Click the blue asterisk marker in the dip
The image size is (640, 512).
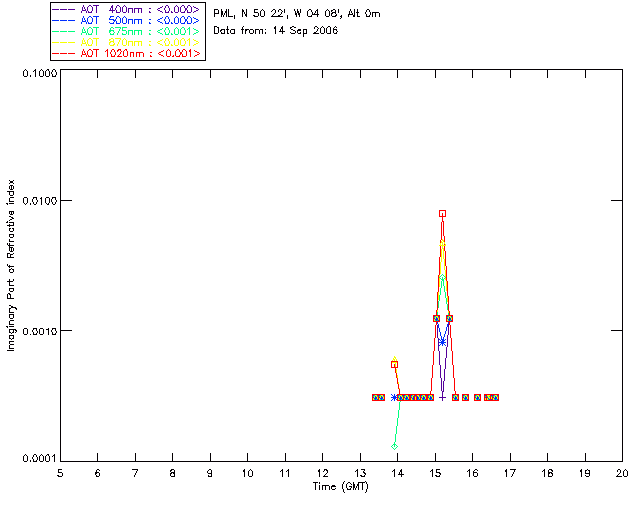pyautogui.click(x=442, y=342)
